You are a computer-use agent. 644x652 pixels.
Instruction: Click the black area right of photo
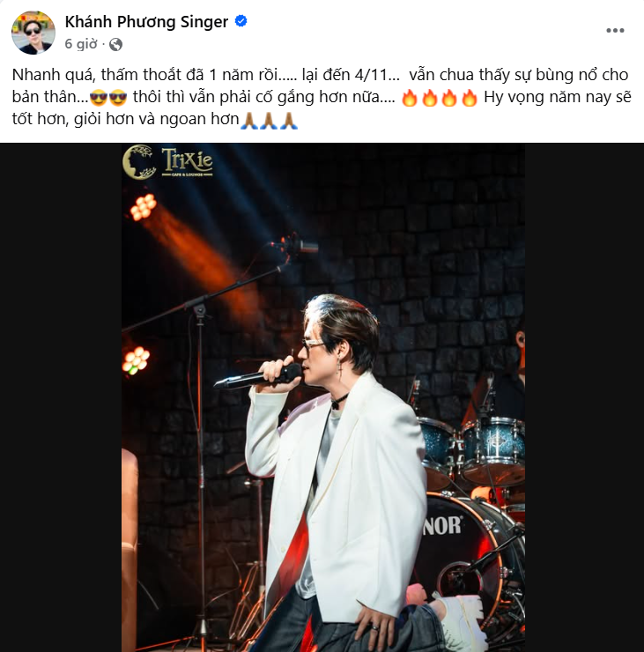pos(584,397)
